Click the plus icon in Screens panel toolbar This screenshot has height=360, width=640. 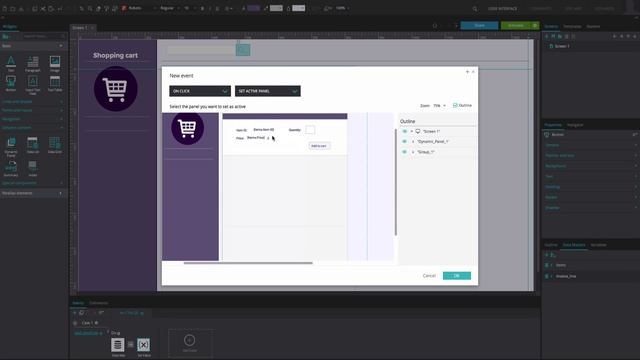547,36
